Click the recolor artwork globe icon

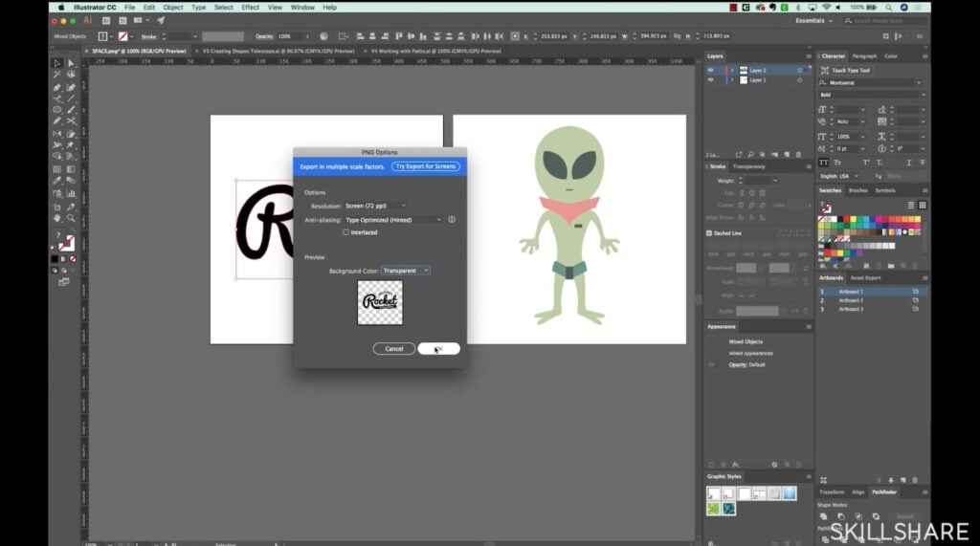pyautogui.click(x=323, y=36)
